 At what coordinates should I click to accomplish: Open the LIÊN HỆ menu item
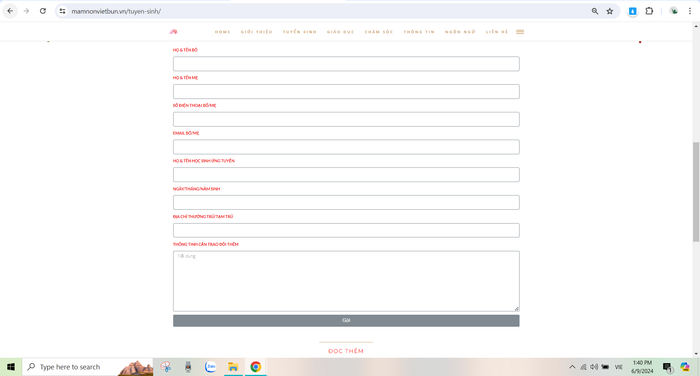[497, 32]
